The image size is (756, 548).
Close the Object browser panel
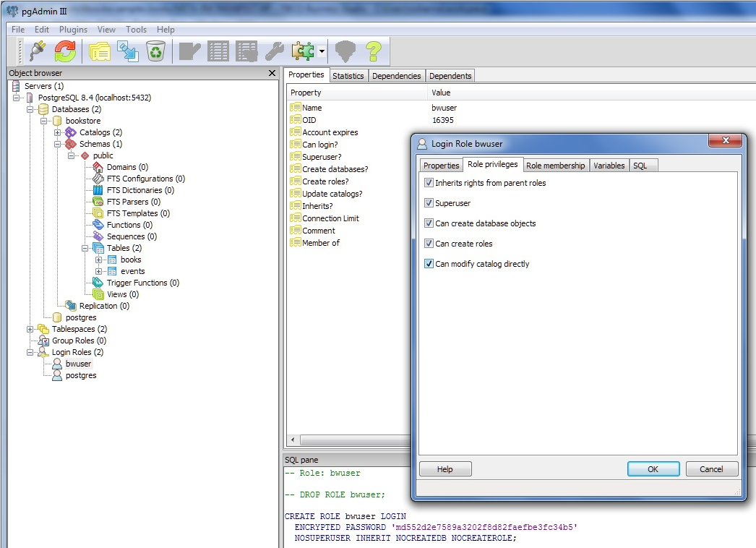(x=272, y=73)
